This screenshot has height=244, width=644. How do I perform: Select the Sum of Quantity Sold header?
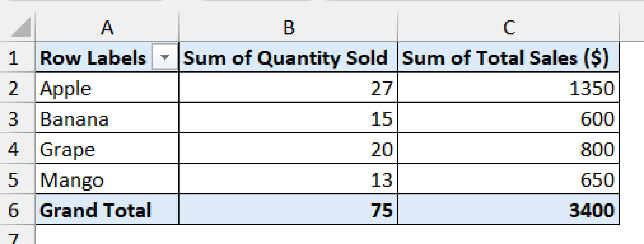click(x=288, y=58)
